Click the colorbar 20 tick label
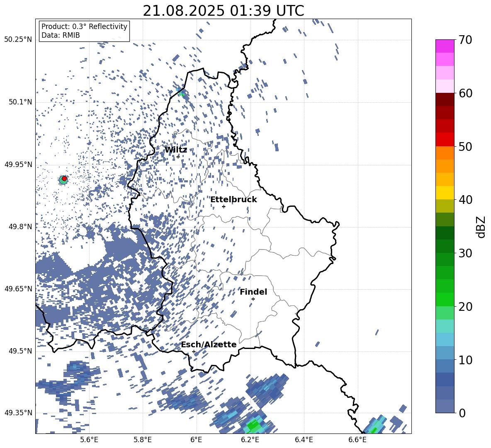This screenshot has width=491, height=448. [466, 307]
